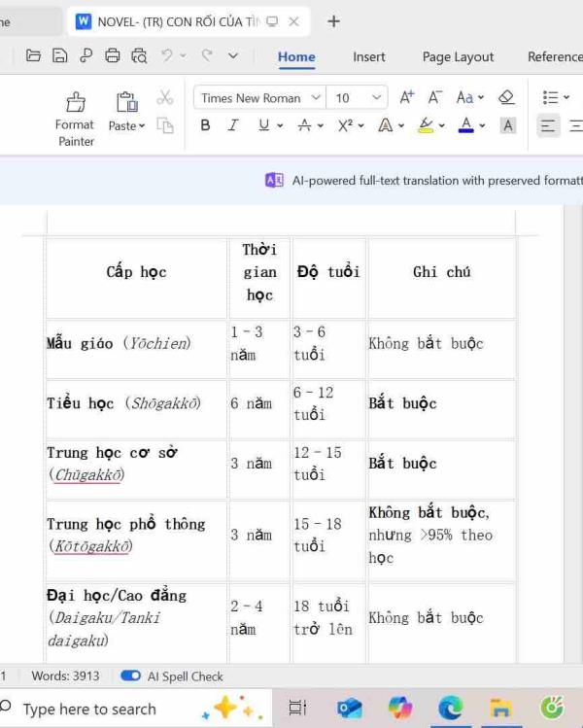
Task: Open a new tab with plus button
Action: tap(333, 20)
